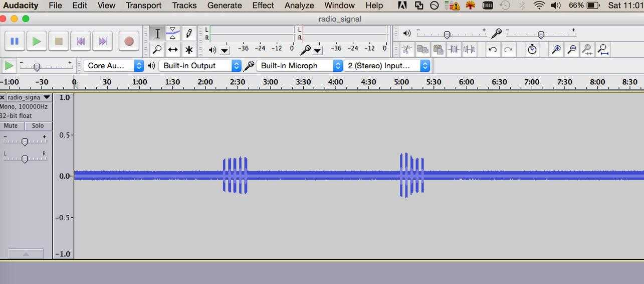Collapse the track with the bottom arrow

(26, 254)
